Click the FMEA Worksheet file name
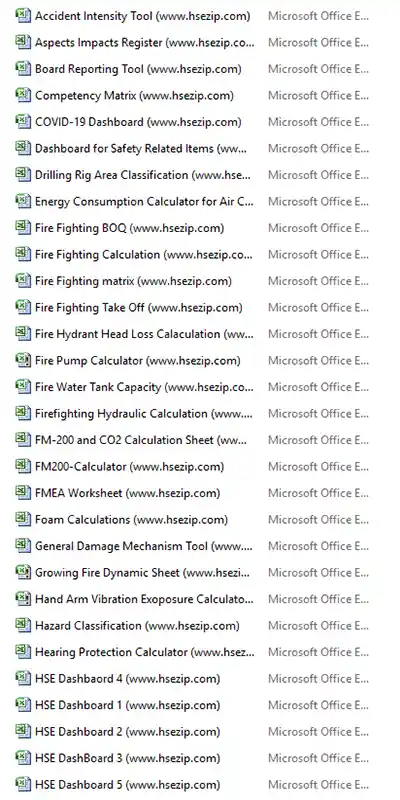The width and height of the screenshot is (400, 800). click(128, 493)
